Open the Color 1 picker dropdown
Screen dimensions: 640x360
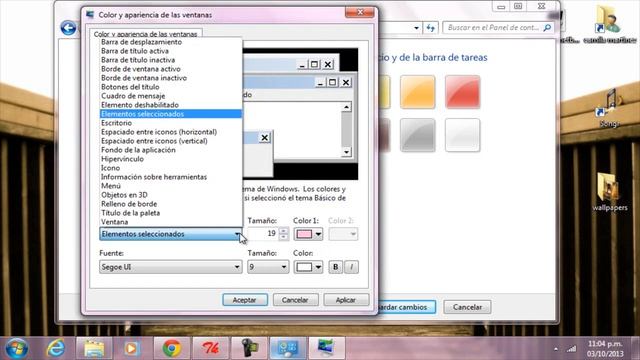pos(308,234)
